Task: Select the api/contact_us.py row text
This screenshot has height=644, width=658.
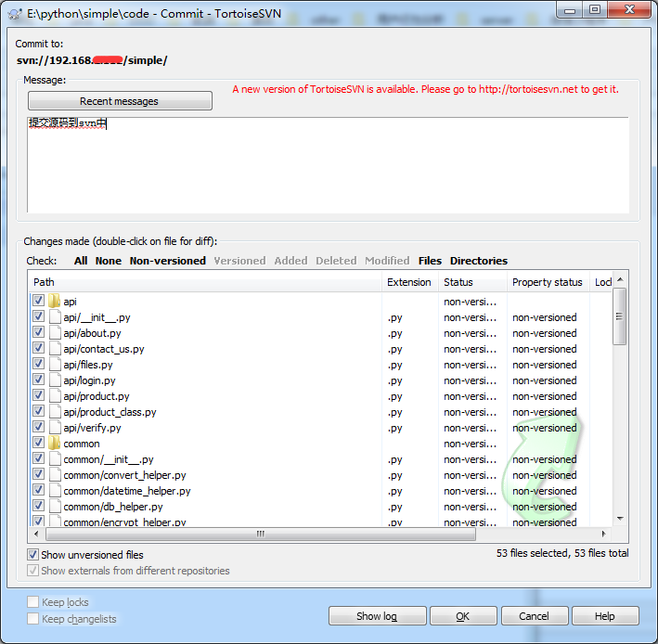Action: click(104, 349)
